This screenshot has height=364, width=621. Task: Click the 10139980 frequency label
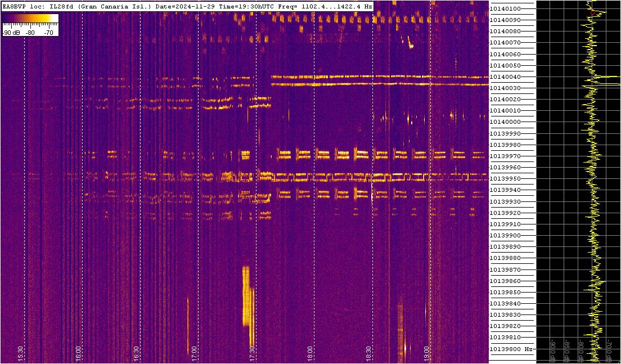[505, 145]
